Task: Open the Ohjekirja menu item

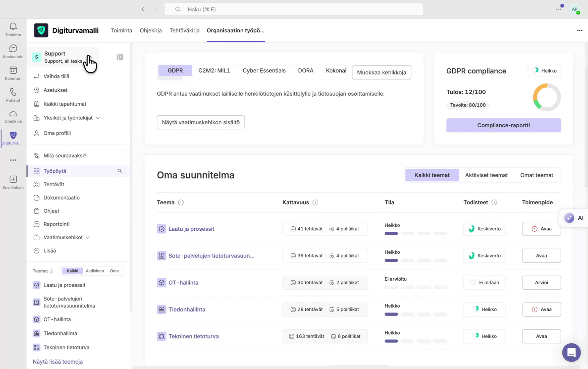Action: [151, 30]
